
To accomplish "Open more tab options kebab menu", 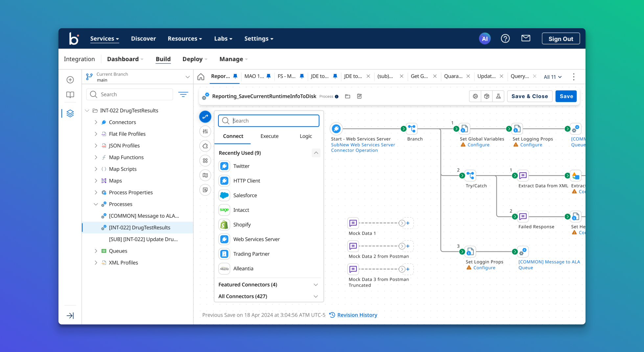I will click(x=574, y=77).
